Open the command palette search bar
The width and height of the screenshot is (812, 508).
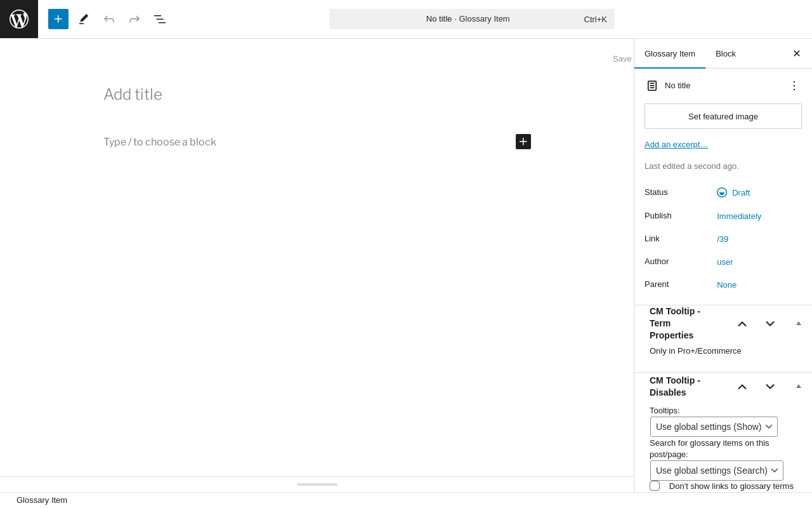[472, 19]
